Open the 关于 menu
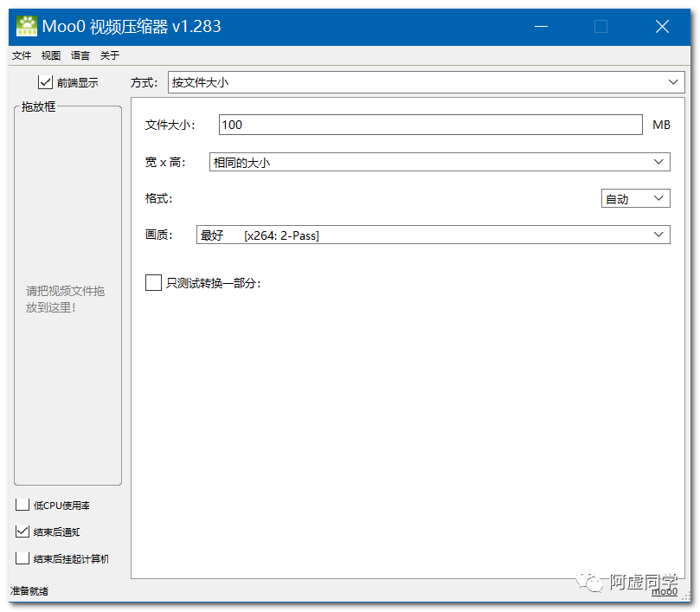Screen dimensions: 700x612 (110, 55)
